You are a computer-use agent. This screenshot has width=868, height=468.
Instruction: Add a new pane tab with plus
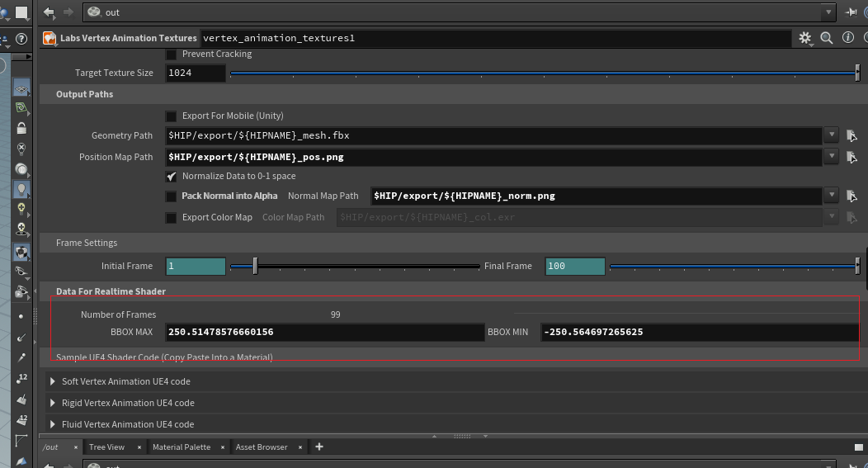pos(318,447)
